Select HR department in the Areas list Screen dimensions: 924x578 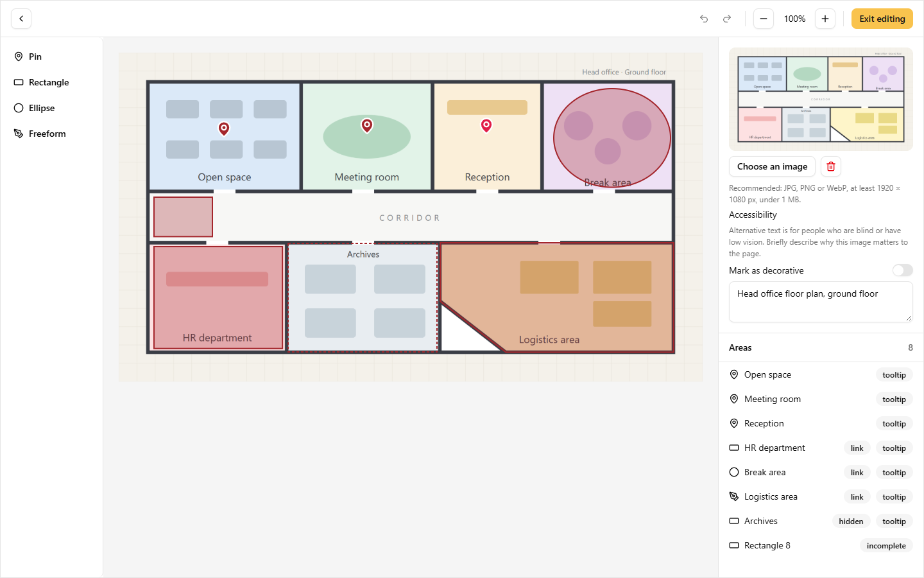tap(821, 448)
